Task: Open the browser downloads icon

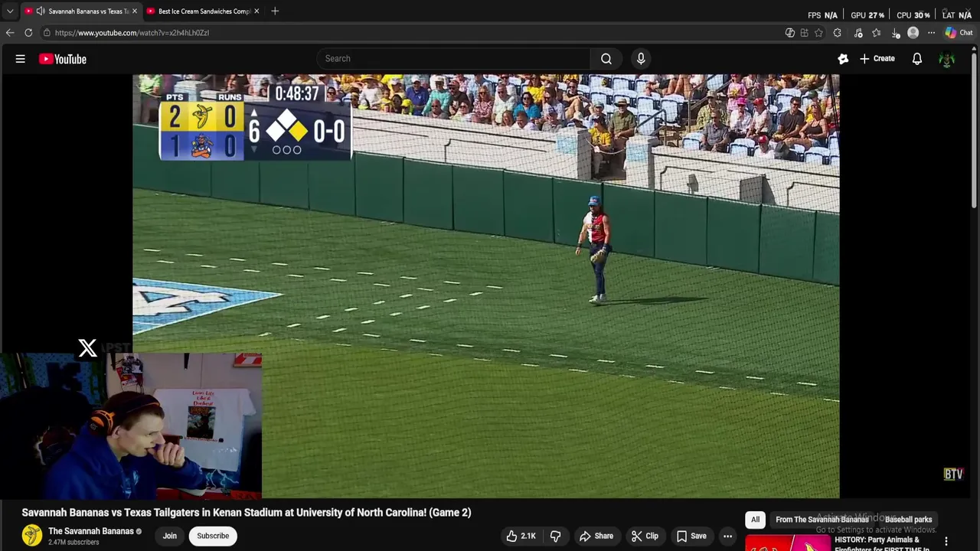Action: tap(895, 33)
